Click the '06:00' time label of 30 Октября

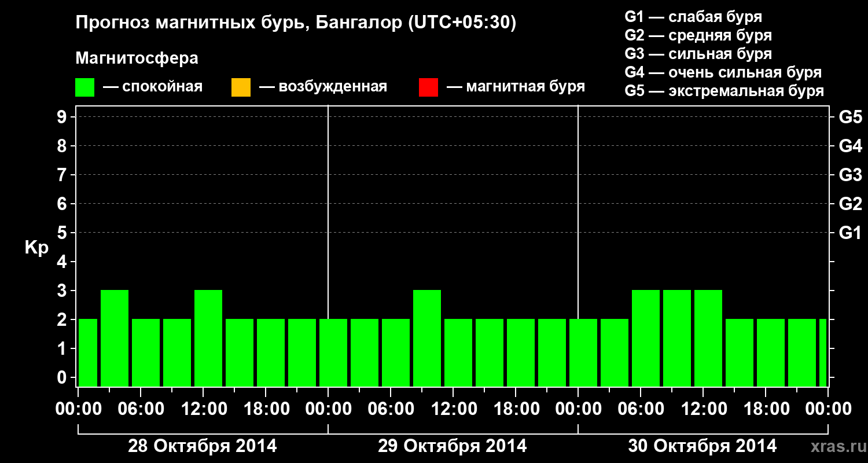point(641,409)
